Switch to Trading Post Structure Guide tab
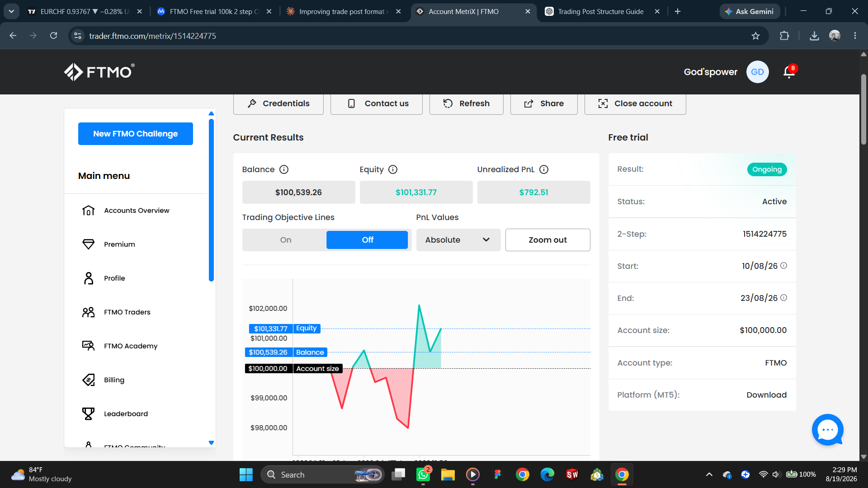This screenshot has height=488, width=868. coord(602,11)
